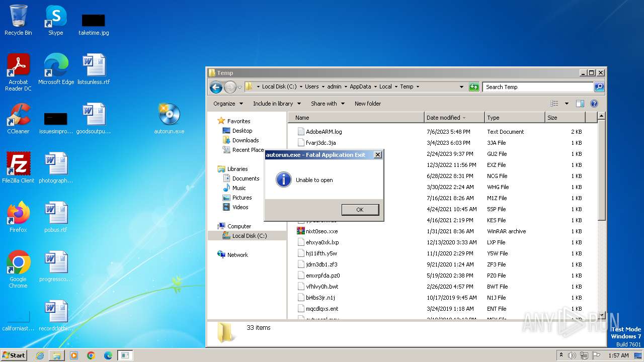The height and width of the screenshot is (362, 644).
Task: Open Include in library menu
Action: (x=277, y=104)
